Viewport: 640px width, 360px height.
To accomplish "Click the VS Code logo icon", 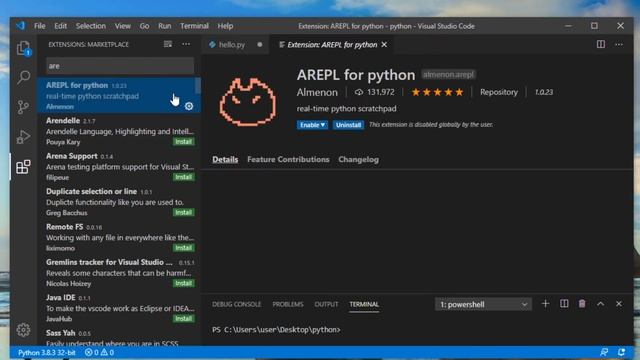I will [20, 26].
